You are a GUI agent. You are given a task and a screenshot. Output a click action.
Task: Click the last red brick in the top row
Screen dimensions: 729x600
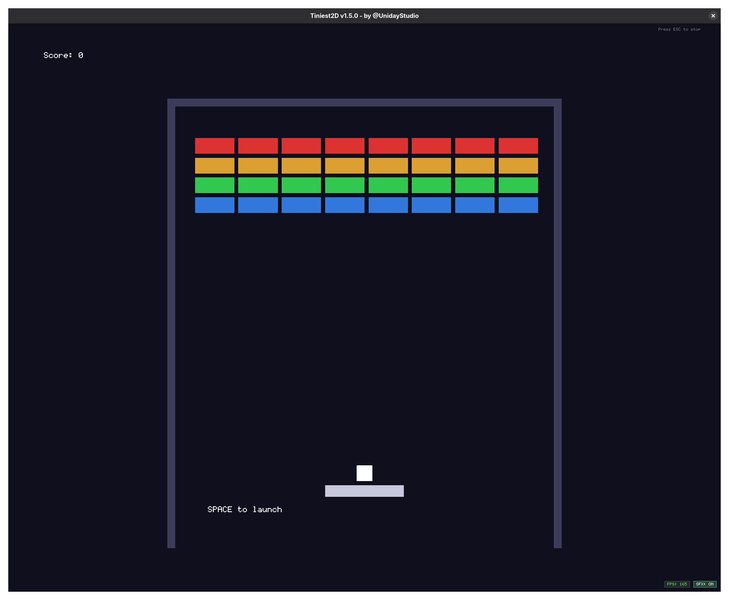tap(518, 146)
